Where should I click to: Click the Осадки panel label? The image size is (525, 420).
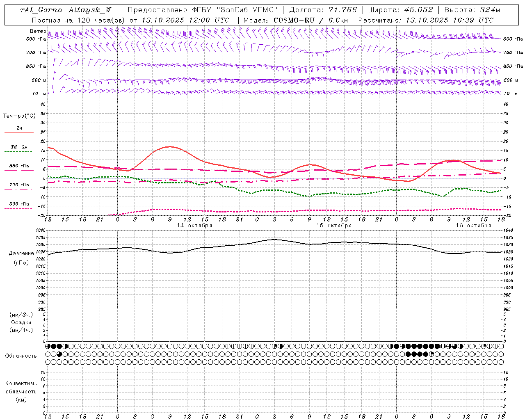pos(21,322)
